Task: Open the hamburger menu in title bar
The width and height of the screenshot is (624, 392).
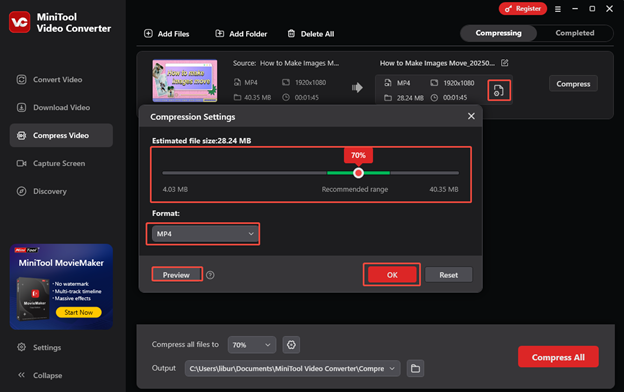Action: tap(558, 9)
